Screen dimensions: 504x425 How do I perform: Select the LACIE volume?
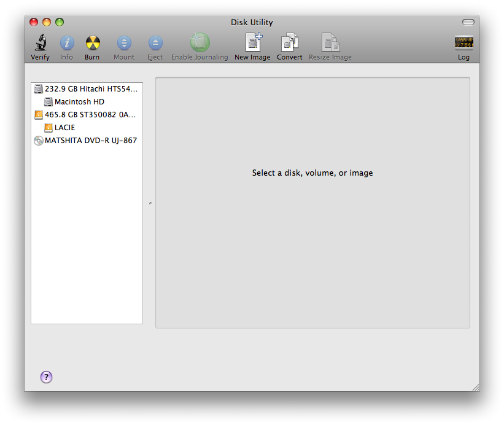64,128
